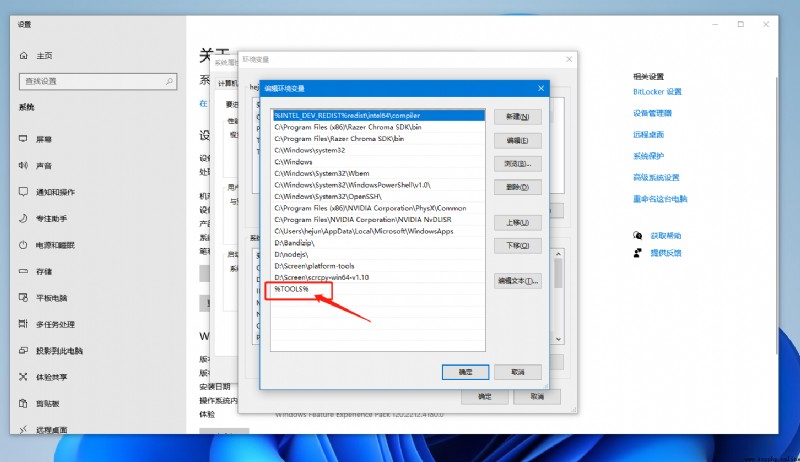Click 取消 in the 环境变量 dialog behind
The width and height of the screenshot is (800, 462).
(x=537, y=397)
